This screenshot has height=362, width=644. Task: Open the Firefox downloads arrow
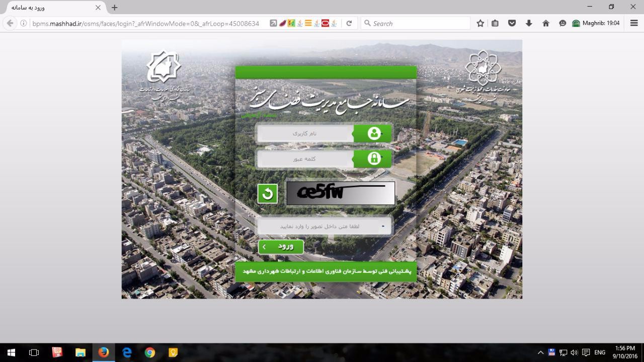(528, 23)
